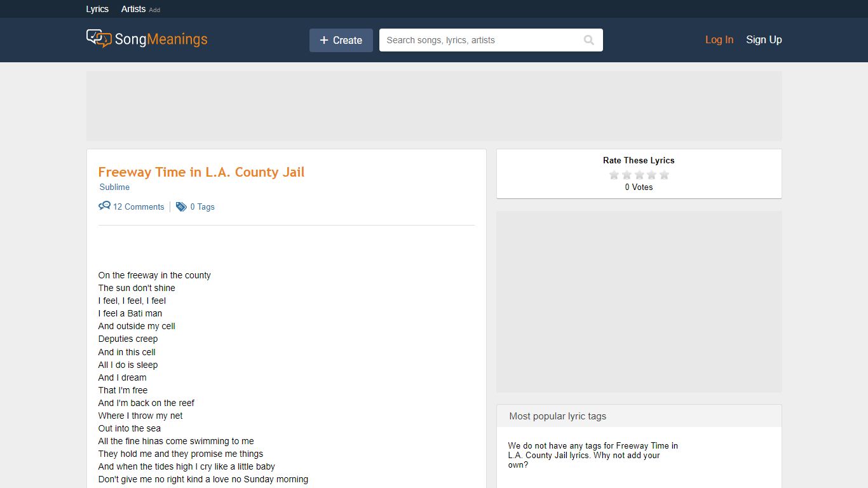Click the 0 Votes text
Image resolution: width=868 pixels, height=488 pixels.
(x=639, y=187)
